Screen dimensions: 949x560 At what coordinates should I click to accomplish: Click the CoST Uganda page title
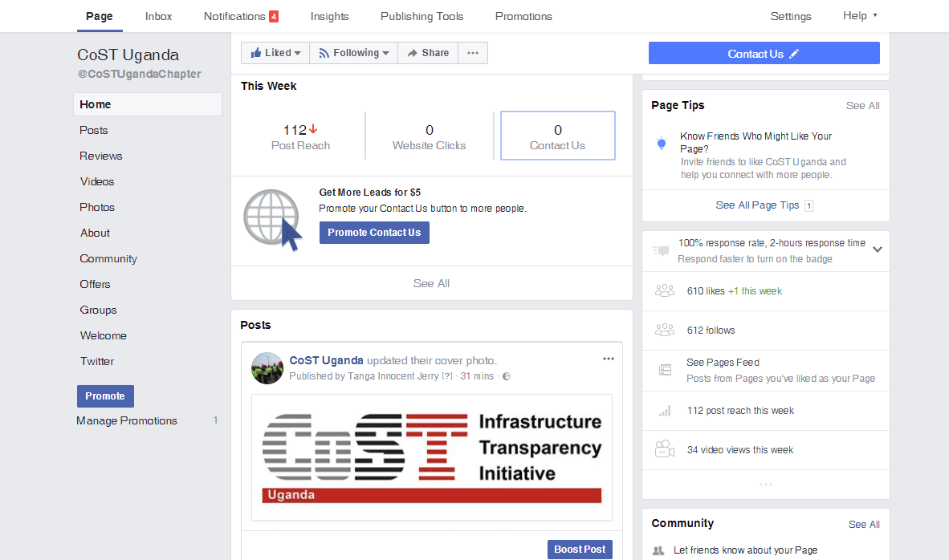click(x=128, y=55)
